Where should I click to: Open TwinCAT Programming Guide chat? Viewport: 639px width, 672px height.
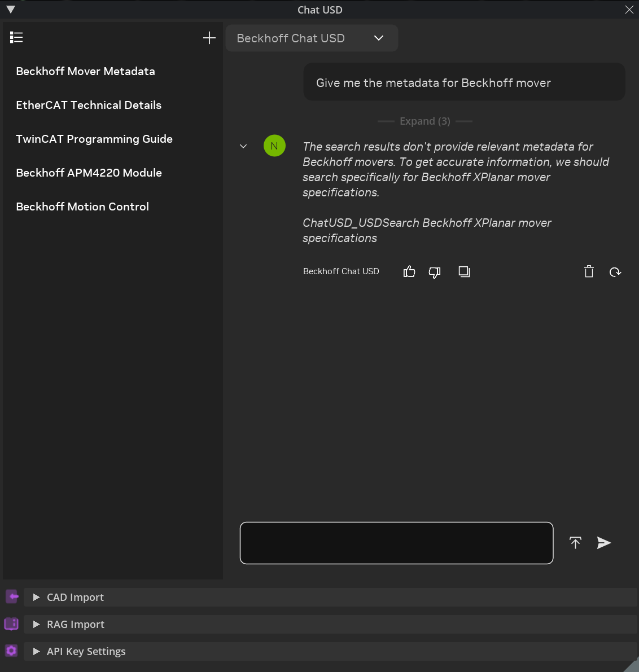[x=94, y=139]
